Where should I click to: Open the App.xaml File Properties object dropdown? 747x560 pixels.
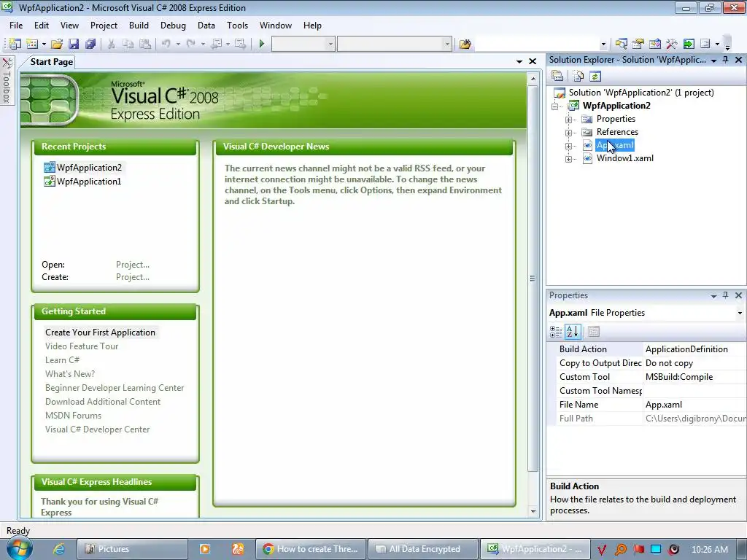[x=740, y=313]
